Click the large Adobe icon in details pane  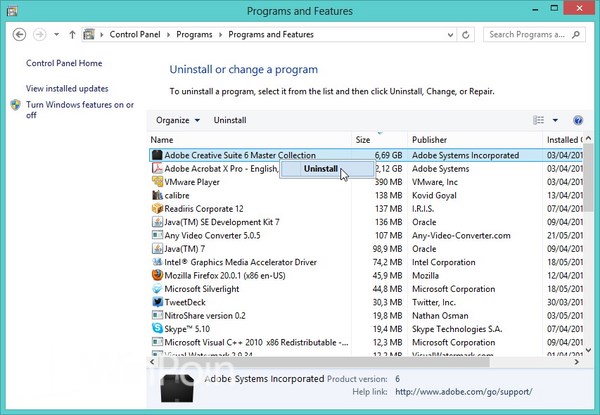click(177, 388)
